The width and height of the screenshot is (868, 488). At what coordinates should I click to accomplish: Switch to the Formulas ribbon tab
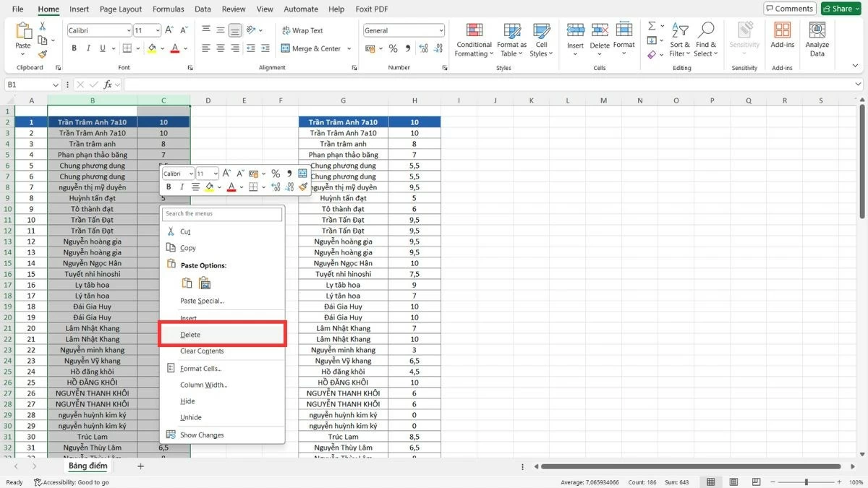pyautogui.click(x=168, y=9)
